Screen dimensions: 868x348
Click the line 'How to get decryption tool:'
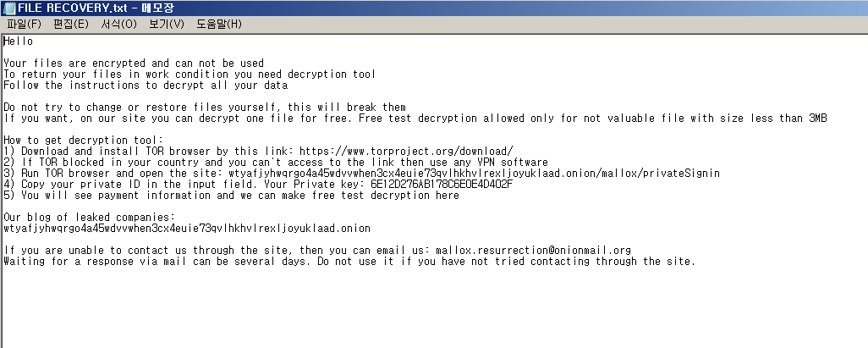[x=84, y=141]
